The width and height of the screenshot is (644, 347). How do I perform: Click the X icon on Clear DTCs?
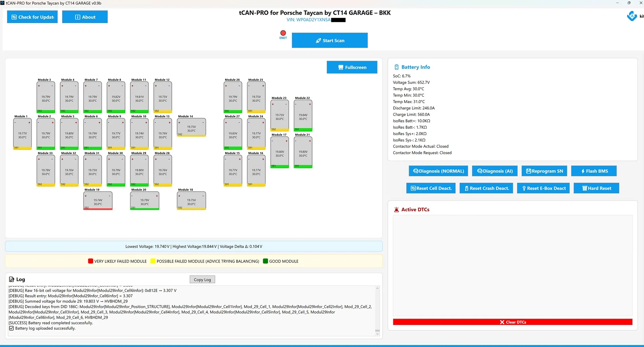pos(502,322)
